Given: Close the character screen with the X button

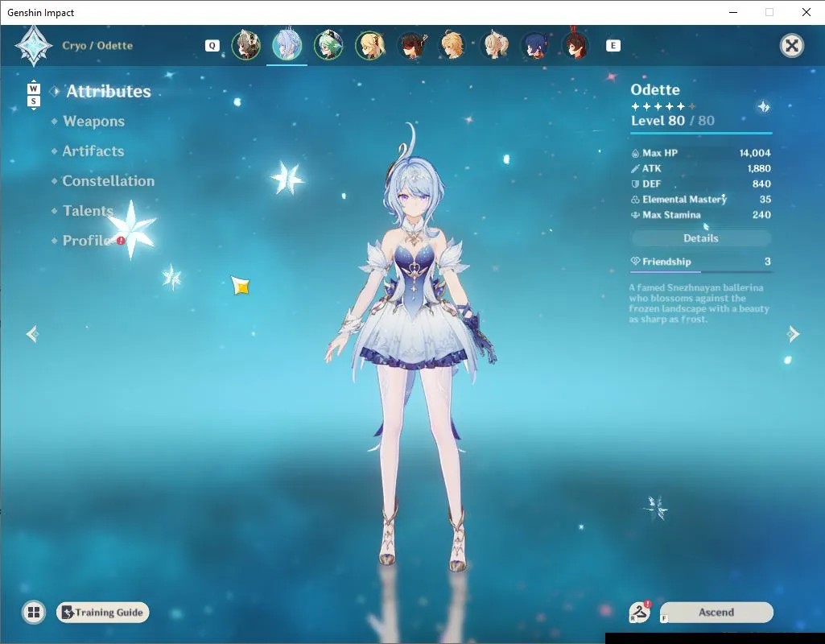Looking at the screenshot, I should pyautogui.click(x=792, y=46).
